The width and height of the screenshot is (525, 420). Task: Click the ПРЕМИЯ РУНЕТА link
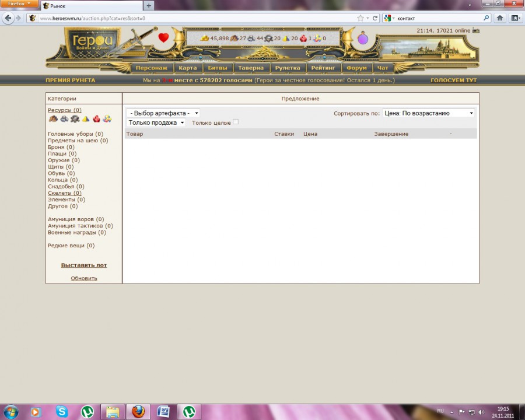coord(71,80)
